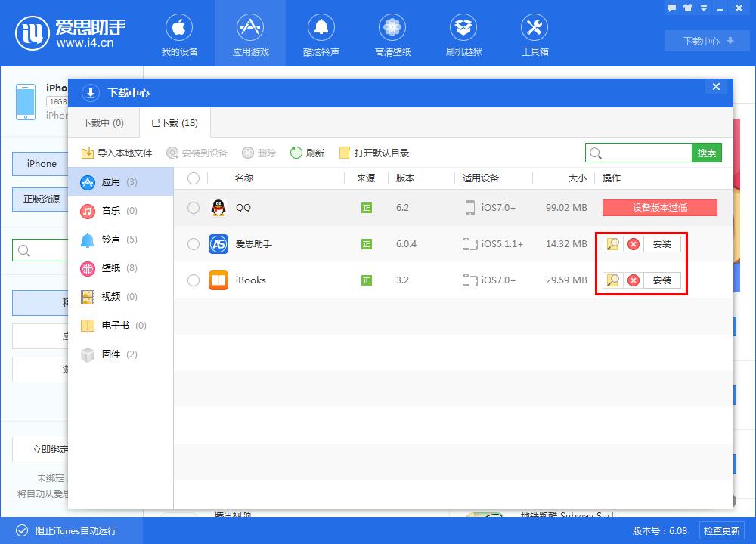Click 检查更新 in the status bar
This screenshot has height=544, width=756.
point(721,530)
